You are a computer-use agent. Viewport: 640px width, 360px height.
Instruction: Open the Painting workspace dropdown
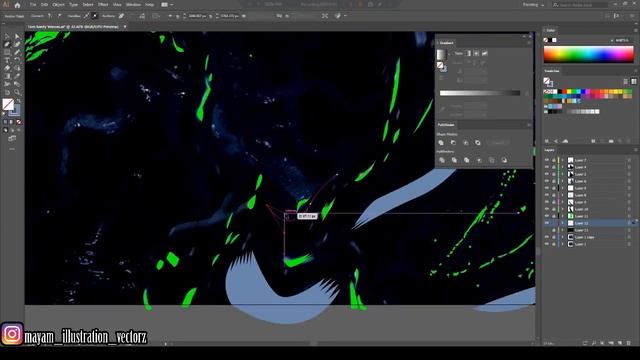[533, 5]
